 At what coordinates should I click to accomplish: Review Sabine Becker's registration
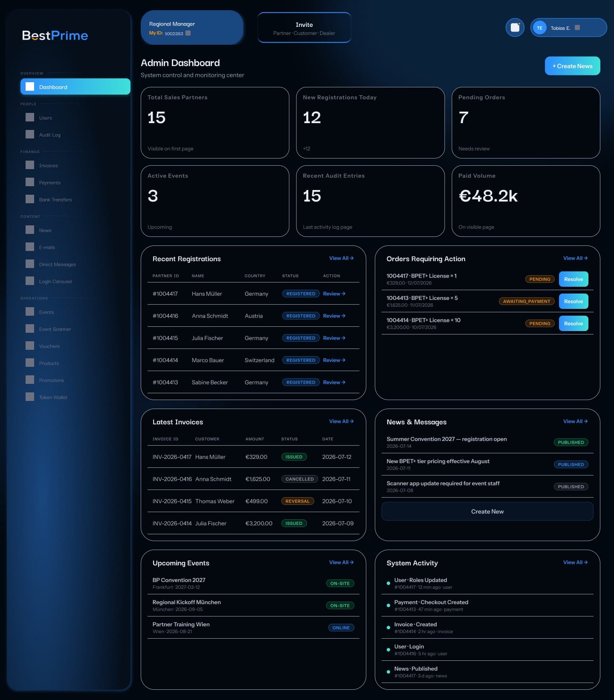pyautogui.click(x=334, y=382)
